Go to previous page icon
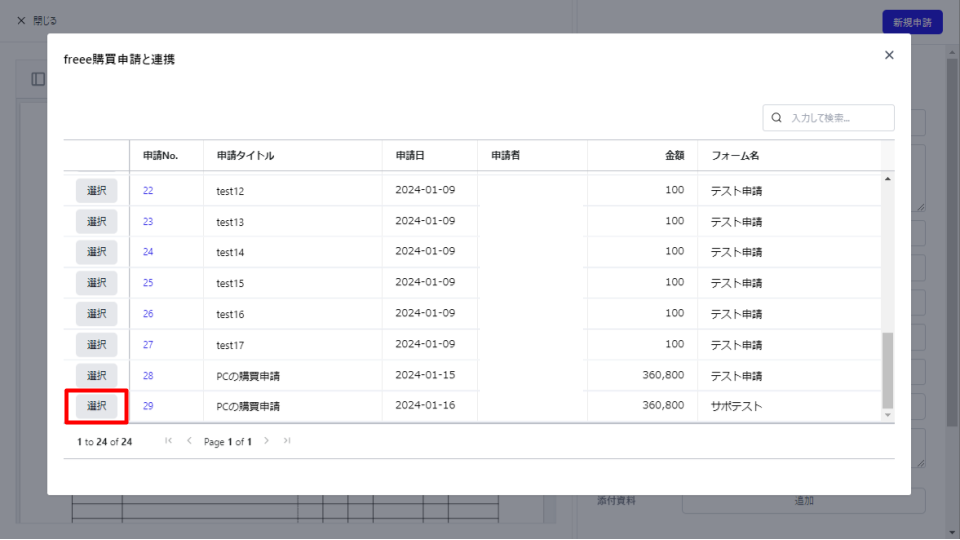 (189, 441)
